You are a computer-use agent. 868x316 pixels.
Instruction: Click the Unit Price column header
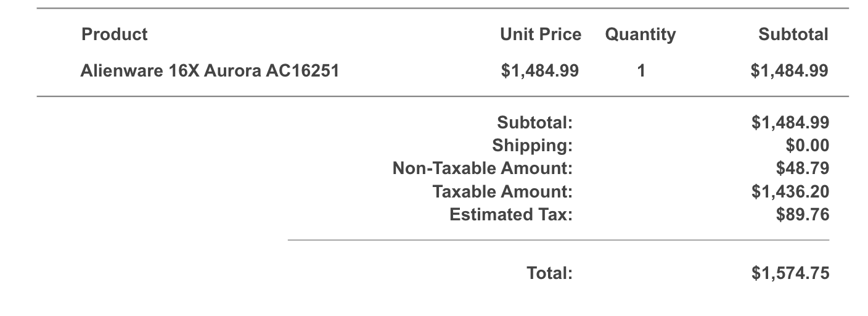pyautogui.click(x=541, y=35)
